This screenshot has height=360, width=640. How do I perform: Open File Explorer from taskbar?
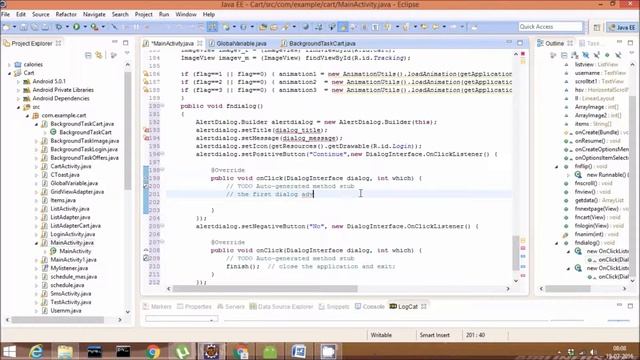pos(65,351)
